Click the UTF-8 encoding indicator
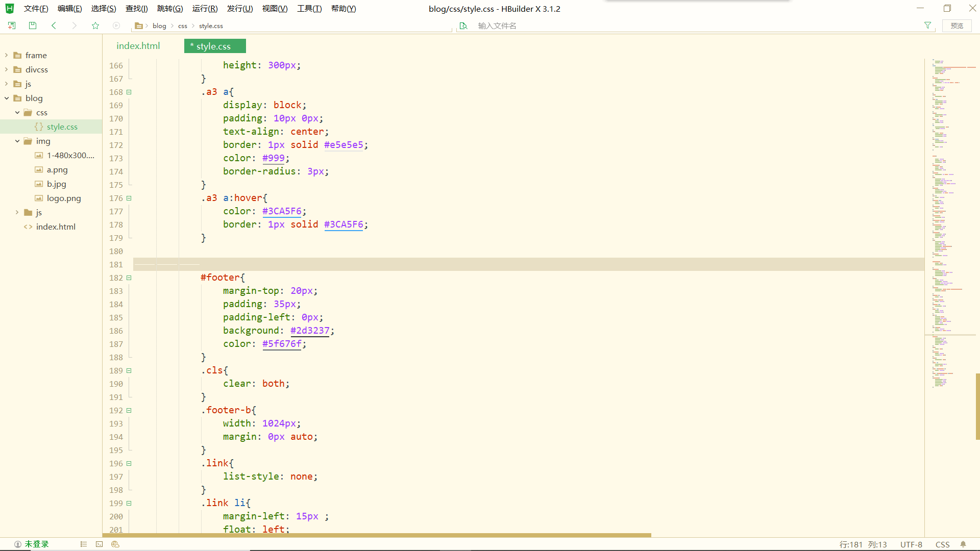This screenshot has width=980, height=551. 911,544
